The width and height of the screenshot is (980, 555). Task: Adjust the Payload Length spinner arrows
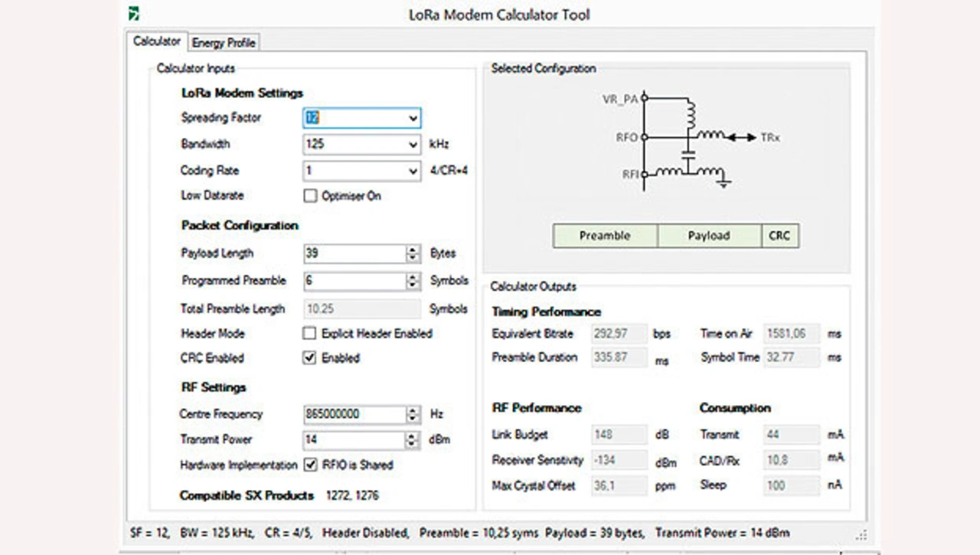[x=413, y=254]
